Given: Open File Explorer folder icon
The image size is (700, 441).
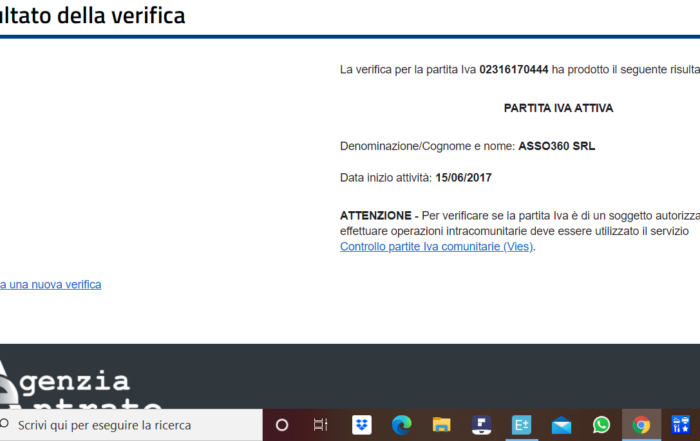Looking at the screenshot, I should click(442, 425).
